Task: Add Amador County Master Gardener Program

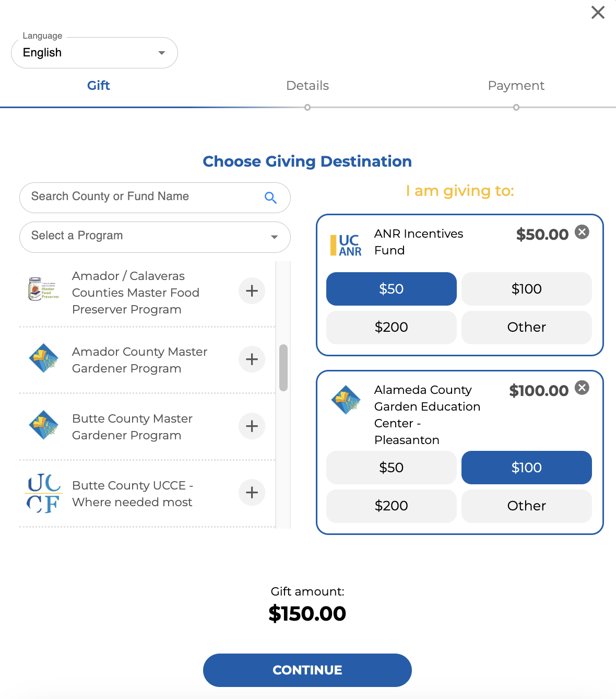Action: 252,359
